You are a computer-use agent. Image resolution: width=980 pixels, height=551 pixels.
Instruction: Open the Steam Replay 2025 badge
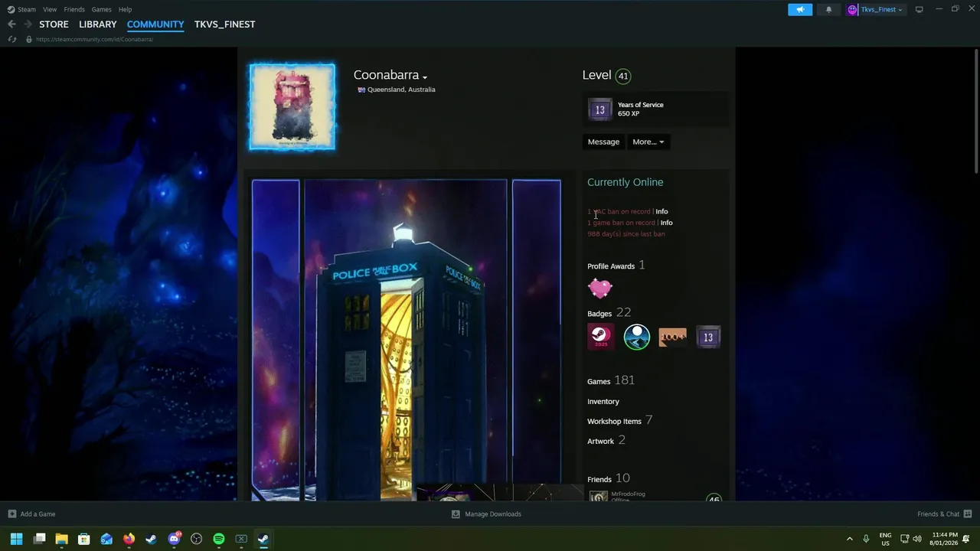600,337
